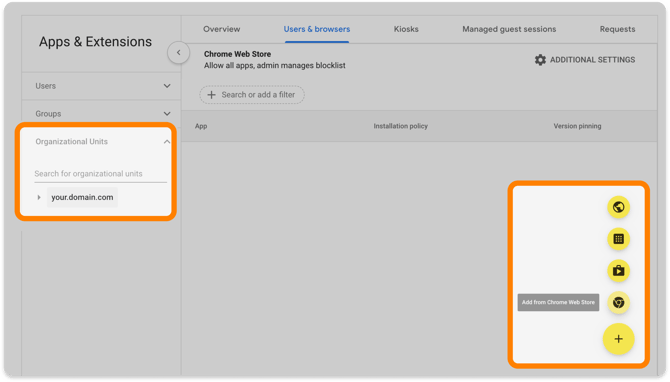
Task: Switch to the Kiosks tab
Action: click(406, 29)
